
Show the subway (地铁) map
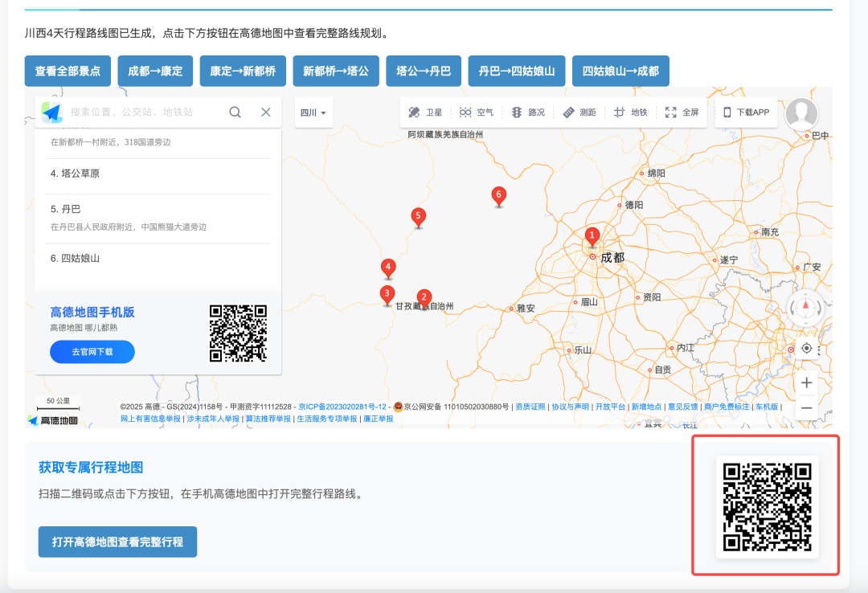[630, 112]
